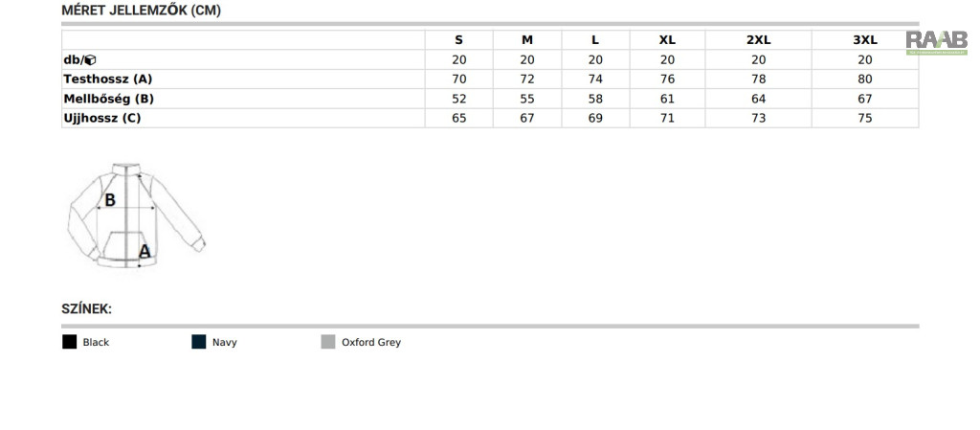Select the Oxford Grey color swatch
This screenshot has height=430, width=980.
coord(328,342)
